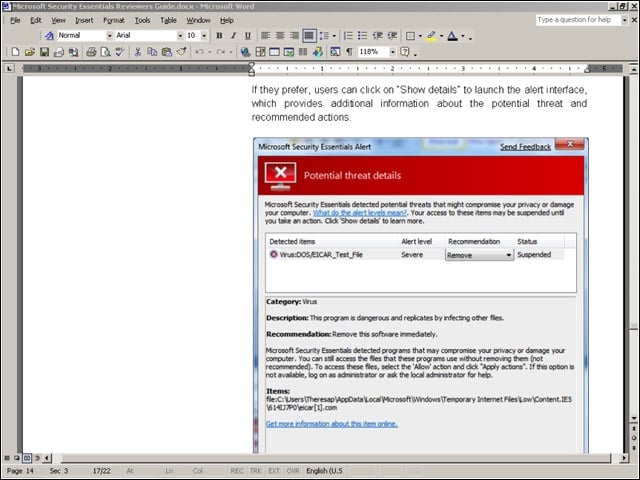Viewport: 640px width, 480px height.
Task: Open the Window menu
Action: point(198,20)
